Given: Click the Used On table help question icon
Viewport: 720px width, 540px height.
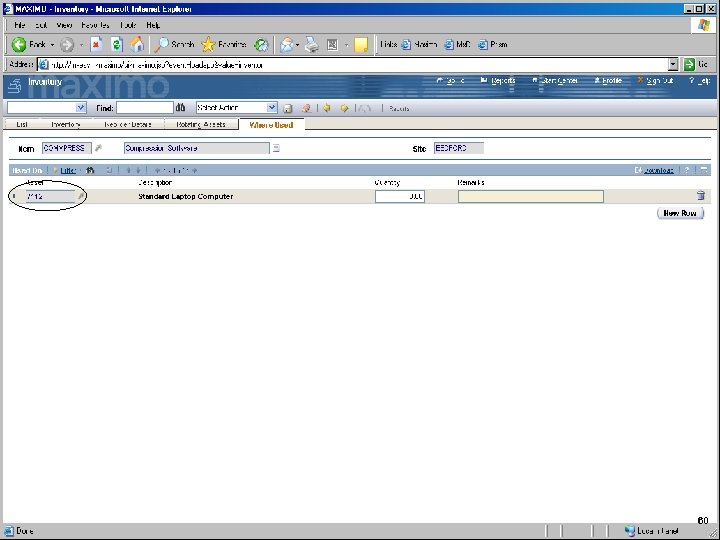Looking at the screenshot, I should point(686,170).
